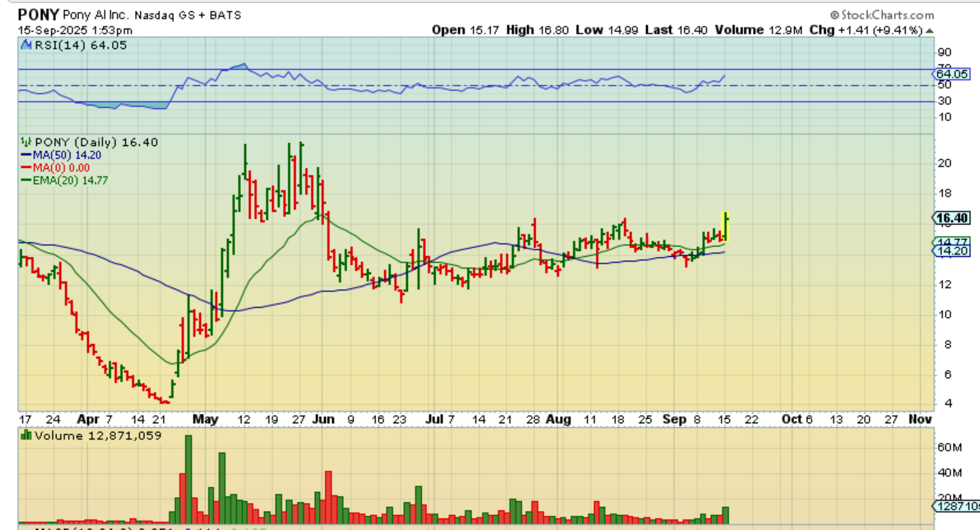Click the 'Nov' label on date axis
Image resolution: width=980 pixels, height=530 pixels.
tap(920, 419)
